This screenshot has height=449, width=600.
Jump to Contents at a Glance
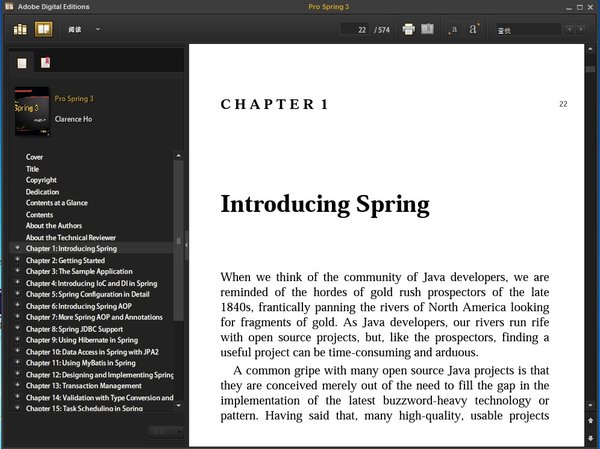56,203
